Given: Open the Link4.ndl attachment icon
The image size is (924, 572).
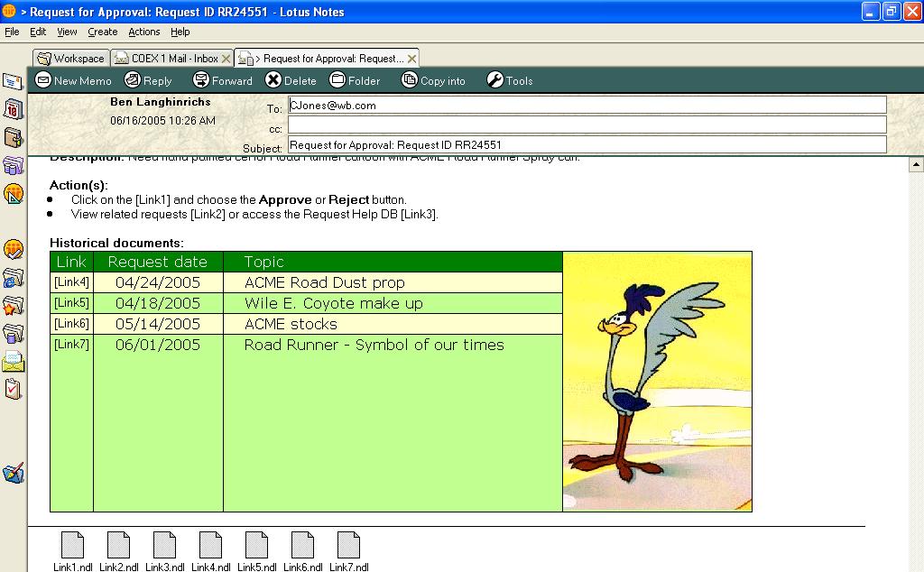Looking at the screenshot, I should [x=211, y=546].
